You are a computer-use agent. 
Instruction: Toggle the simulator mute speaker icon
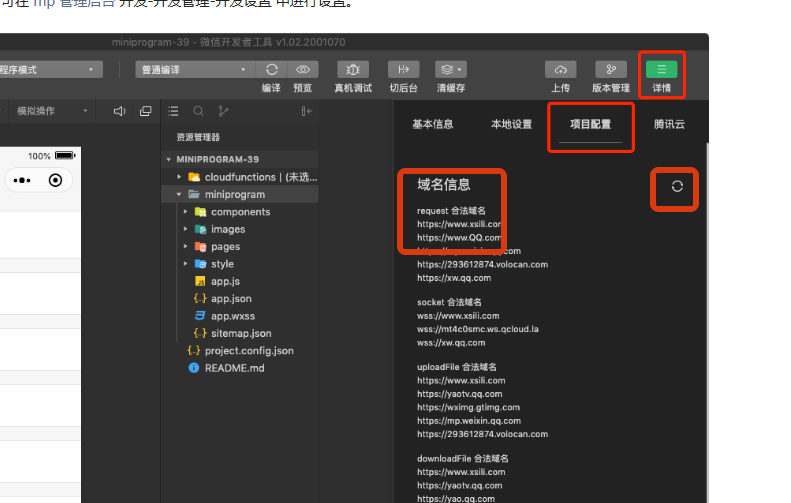(x=119, y=111)
